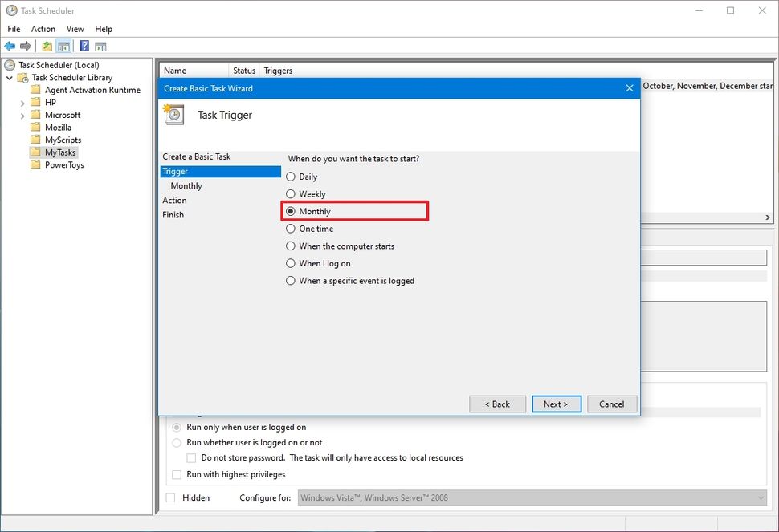Open Help using the question mark toolbar icon
The width and height of the screenshot is (779, 532).
click(x=84, y=46)
